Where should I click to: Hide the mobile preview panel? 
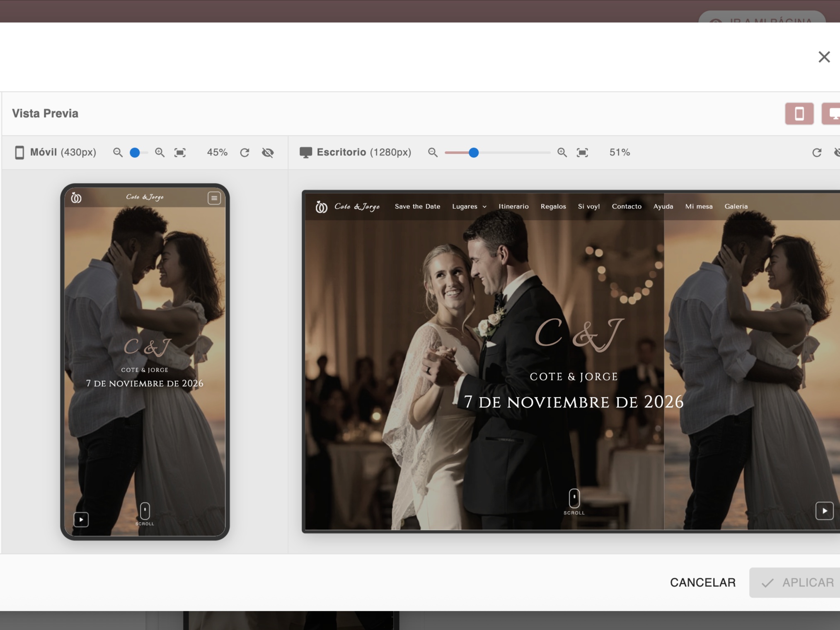click(268, 153)
